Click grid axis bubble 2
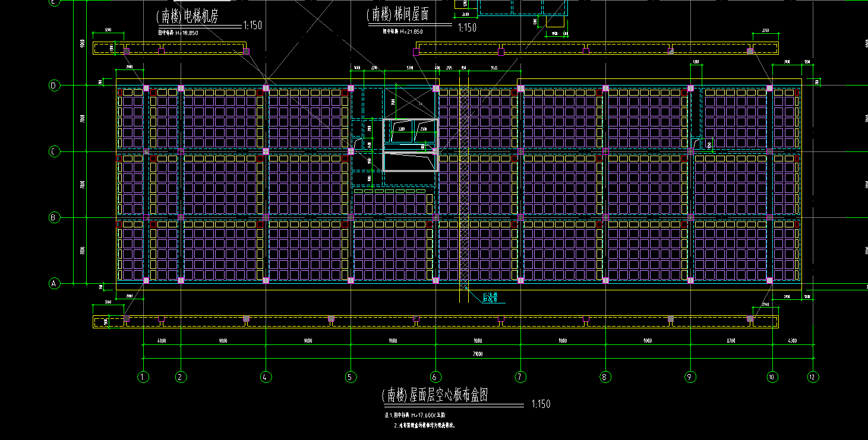This screenshot has height=440, width=868. pyautogui.click(x=181, y=376)
